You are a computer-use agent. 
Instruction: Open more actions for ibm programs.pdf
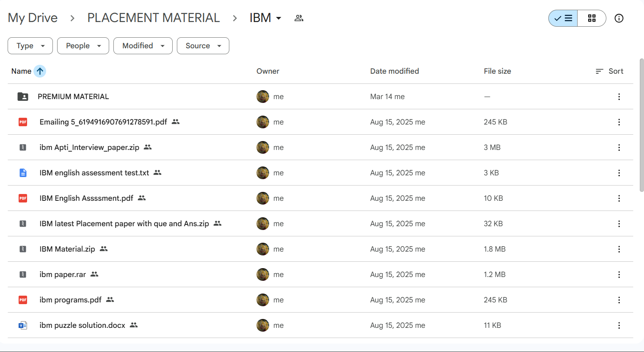pyautogui.click(x=619, y=300)
